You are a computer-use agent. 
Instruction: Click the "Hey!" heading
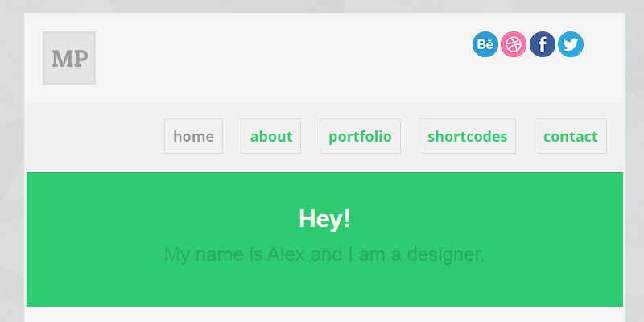point(324,218)
